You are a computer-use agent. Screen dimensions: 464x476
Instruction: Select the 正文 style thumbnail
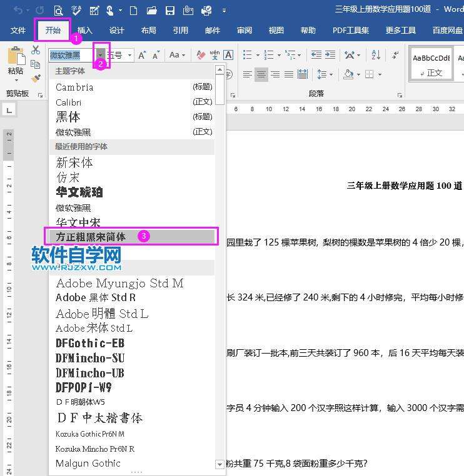click(431, 64)
